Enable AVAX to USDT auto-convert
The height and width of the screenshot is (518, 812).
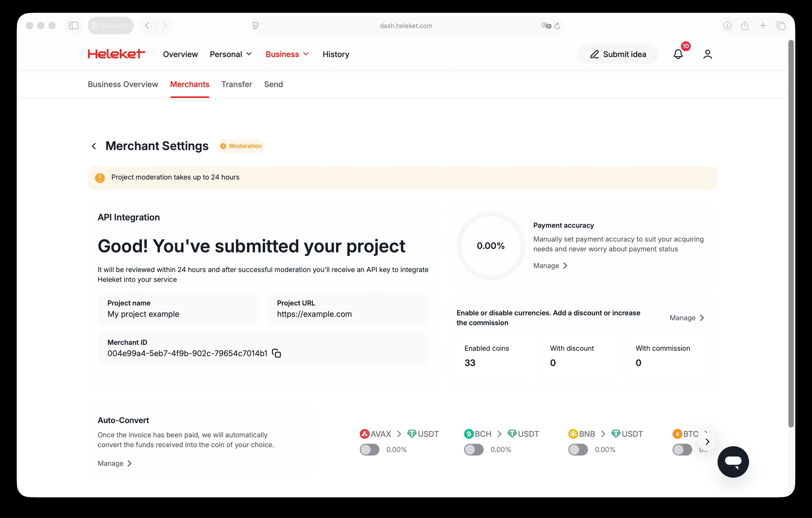click(x=369, y=450)
